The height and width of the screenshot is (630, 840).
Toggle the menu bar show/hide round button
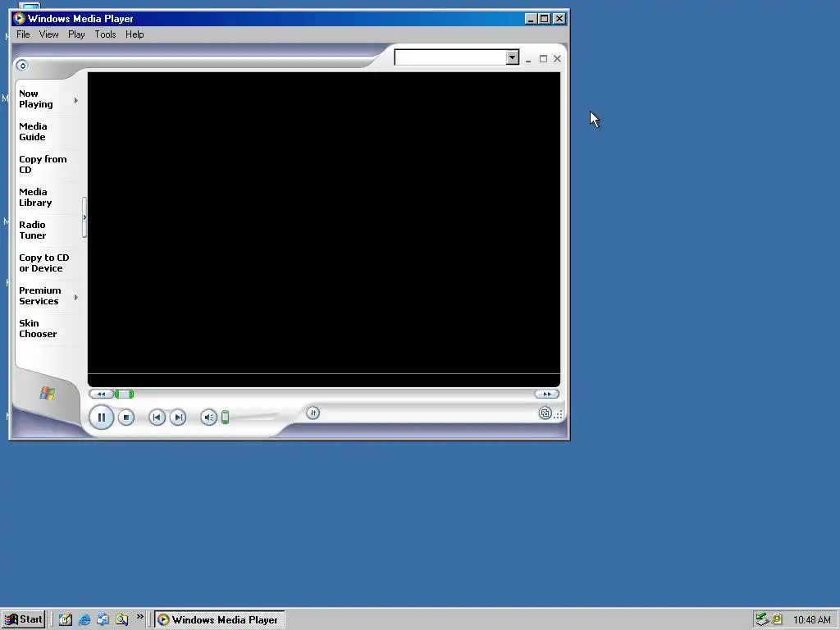22,66
